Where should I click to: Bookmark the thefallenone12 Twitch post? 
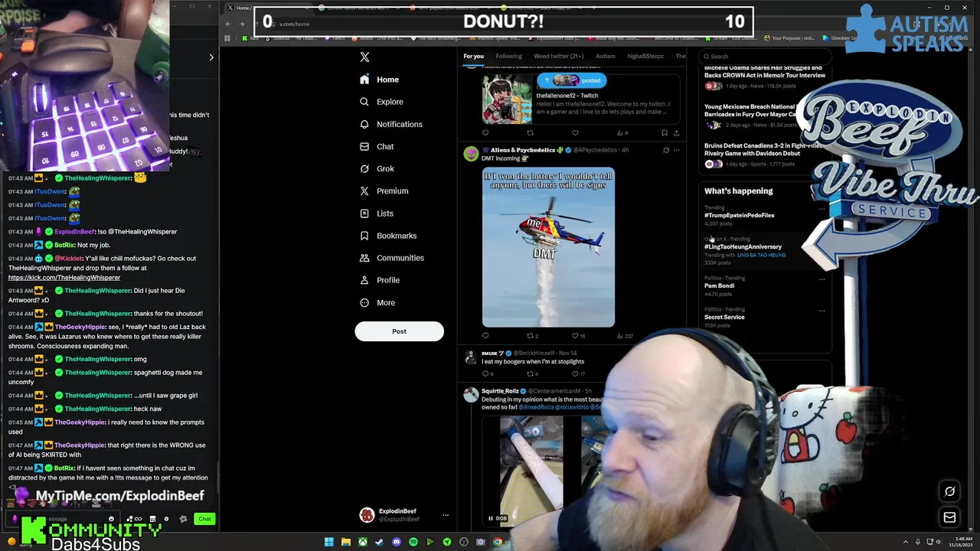coord(664,133)
